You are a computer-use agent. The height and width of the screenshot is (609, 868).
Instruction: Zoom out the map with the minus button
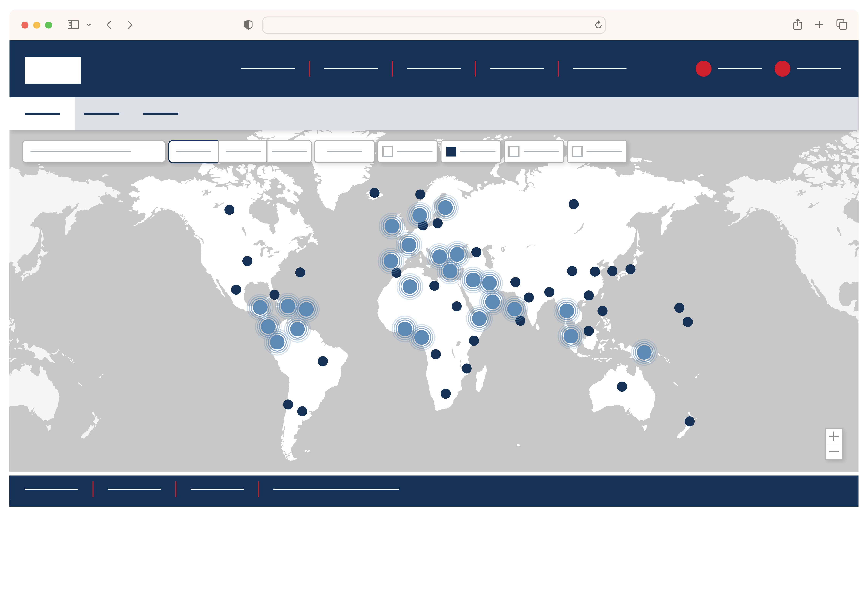(x=834, y=451)
